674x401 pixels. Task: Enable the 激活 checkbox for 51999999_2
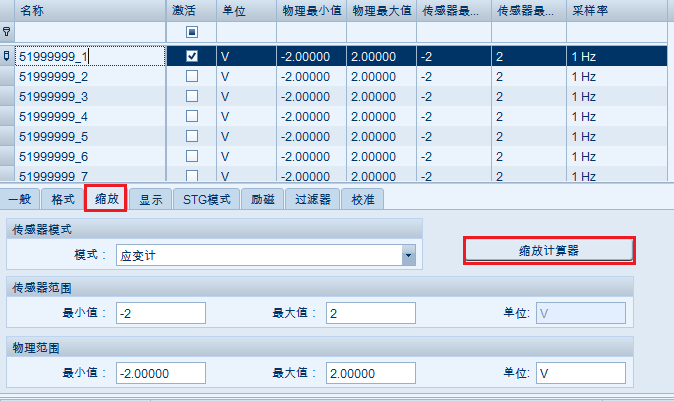click(192, 76)
